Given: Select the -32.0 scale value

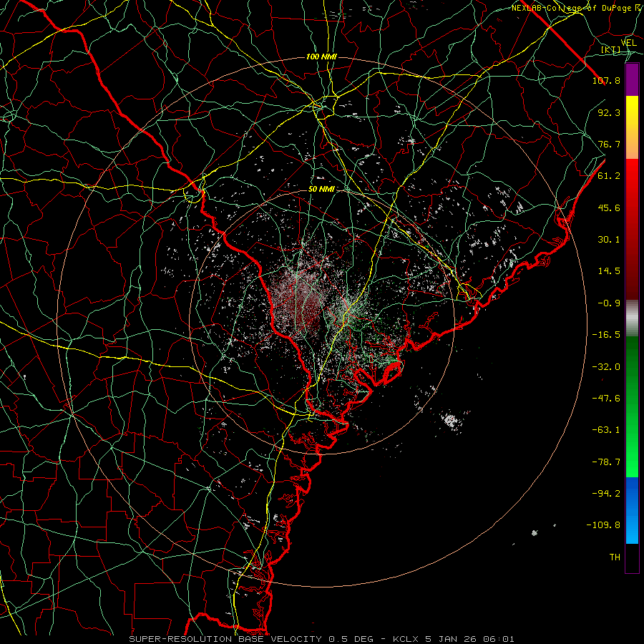Looking at the screenshot, I should pos(606,367).
